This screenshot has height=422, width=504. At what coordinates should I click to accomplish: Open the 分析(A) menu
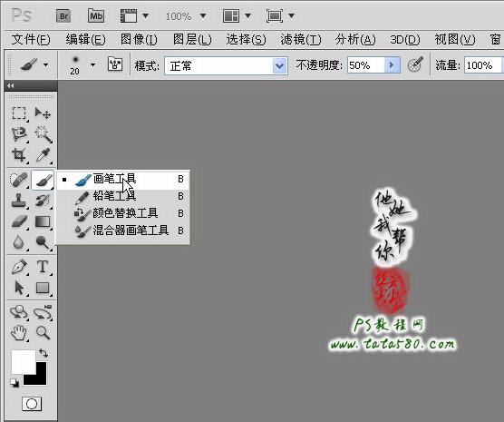coord(355,40)
